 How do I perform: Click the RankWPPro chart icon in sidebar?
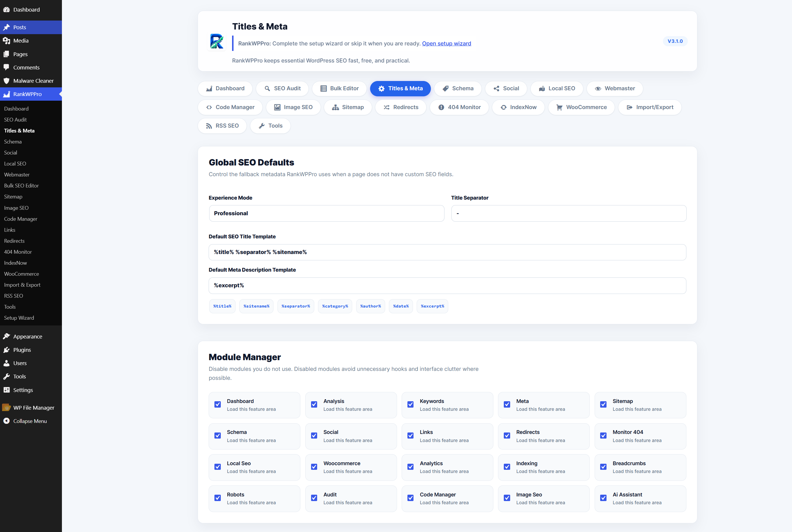[x=6, y=94]
